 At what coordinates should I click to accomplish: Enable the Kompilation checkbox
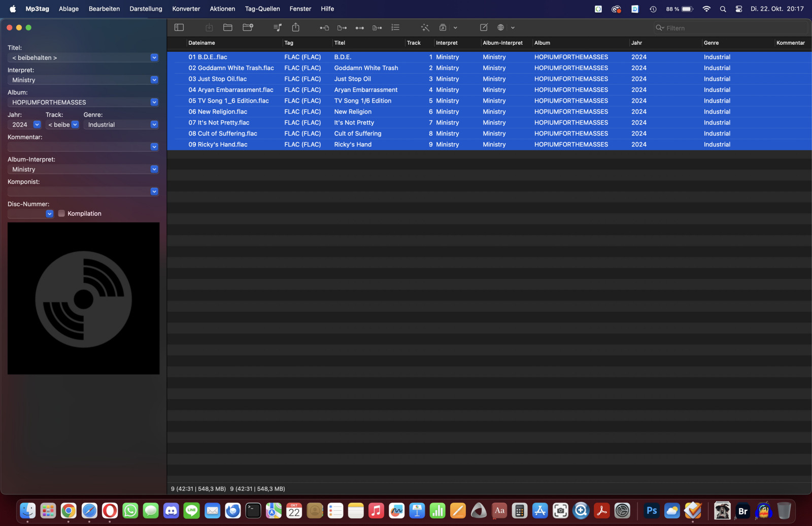[x=61, y=214]
